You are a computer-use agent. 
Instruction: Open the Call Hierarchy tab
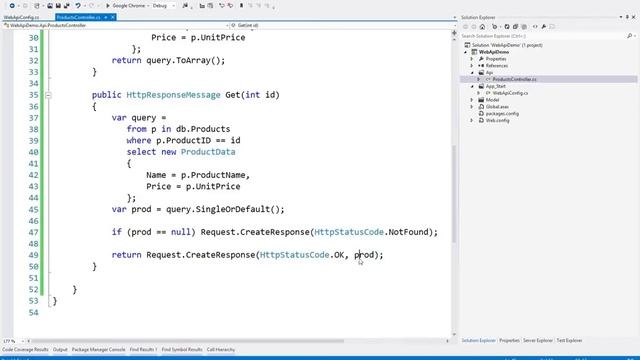[221, 350]
